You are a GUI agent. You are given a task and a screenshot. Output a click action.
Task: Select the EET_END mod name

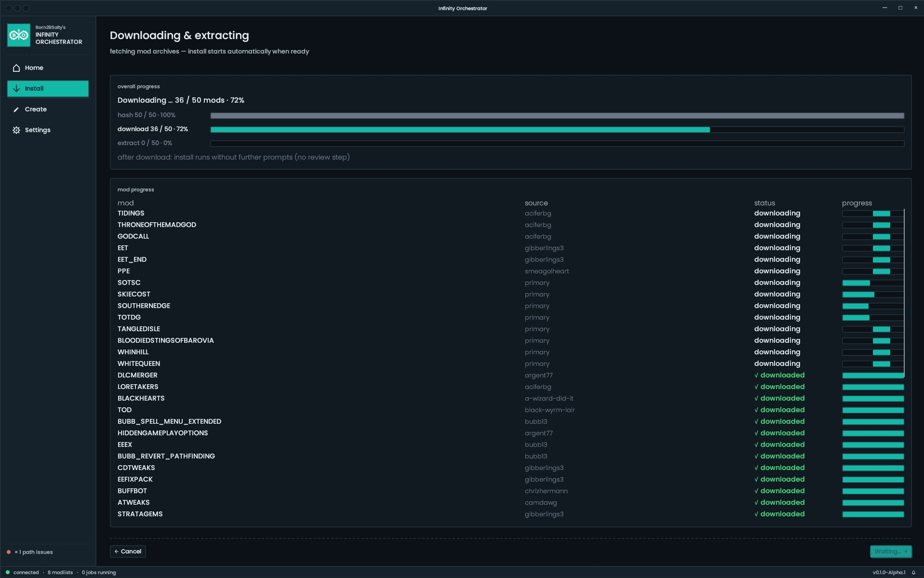132,259
